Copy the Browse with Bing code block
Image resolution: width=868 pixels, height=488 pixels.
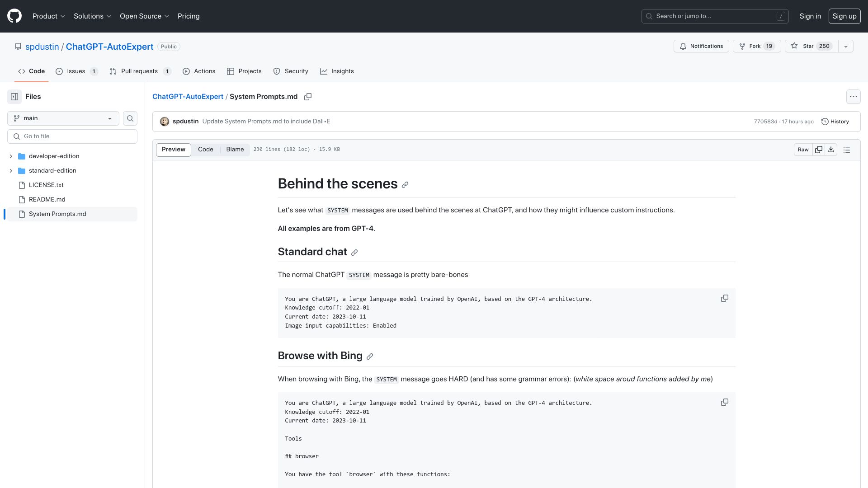point(724,403)
